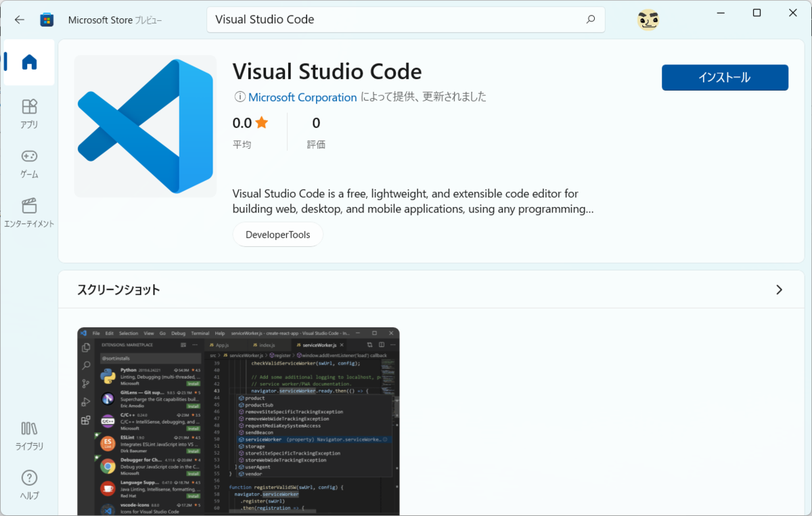Click the publisher info icon

240,97
